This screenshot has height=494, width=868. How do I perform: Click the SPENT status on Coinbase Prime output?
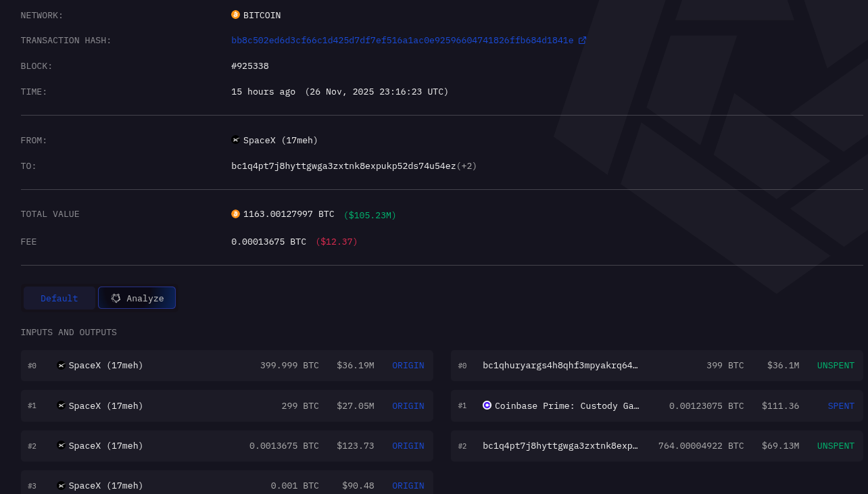click(841, 406)
